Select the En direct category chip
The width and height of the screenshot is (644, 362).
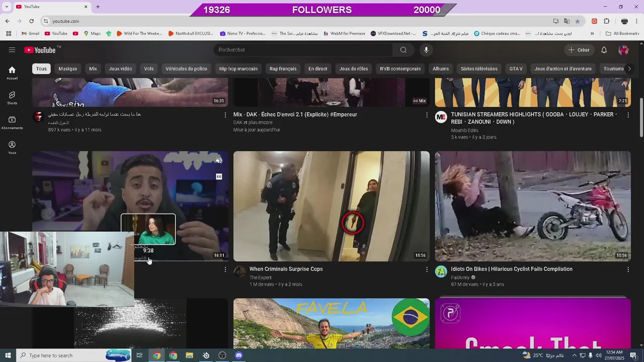(317, 69)
